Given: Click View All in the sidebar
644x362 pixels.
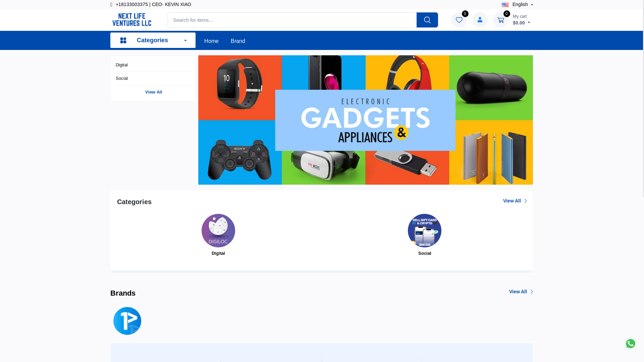Looking at the screenshot, I should pos(154,92).
